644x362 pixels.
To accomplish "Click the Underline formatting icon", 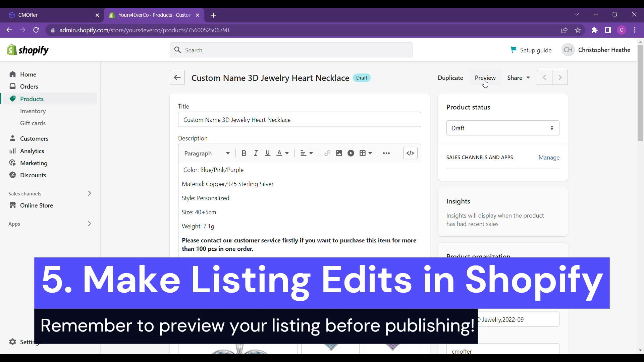I will [x=267, y=154].
